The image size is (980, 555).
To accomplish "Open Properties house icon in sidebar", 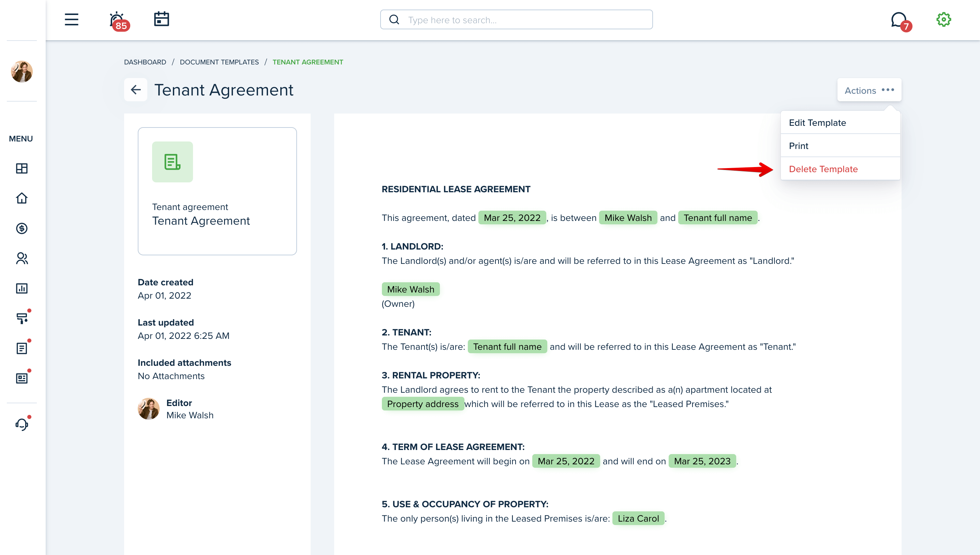I will pyautogui.click(x=22, y=198).
